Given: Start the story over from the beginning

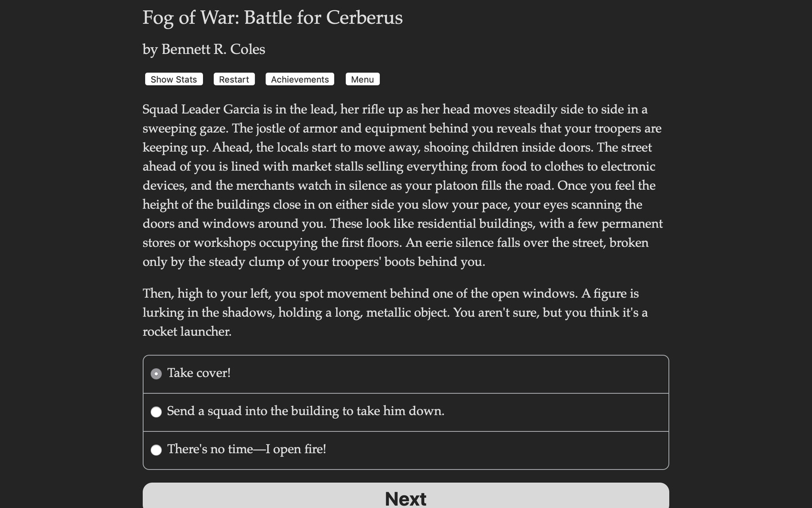Looking at the screenshot, I should tap(234, 79).
